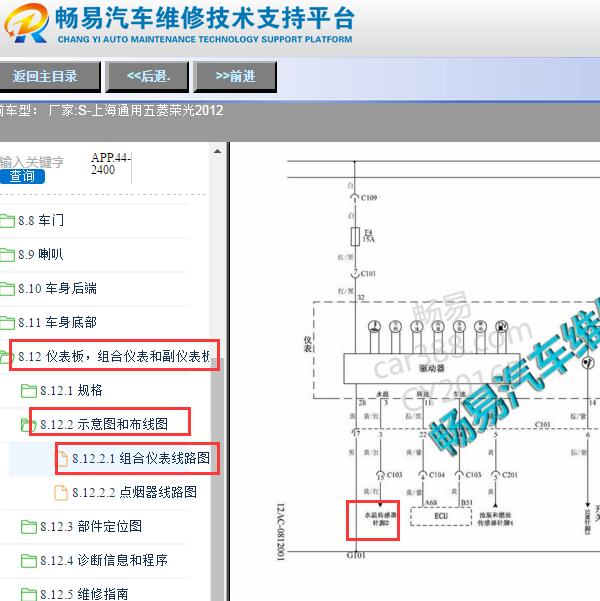Click the C109 connector label
The height and width of the screenshot is (601, 600).
tap(369, 198)
